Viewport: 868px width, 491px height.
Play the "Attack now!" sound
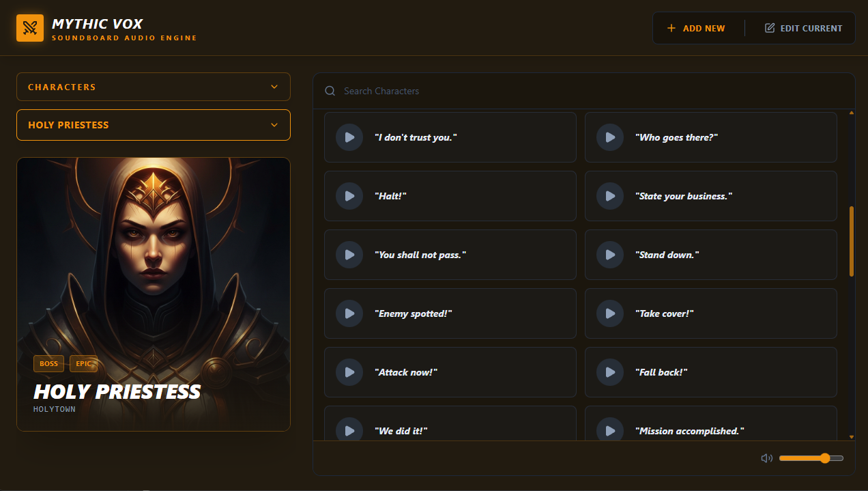(x=349, y=372)
